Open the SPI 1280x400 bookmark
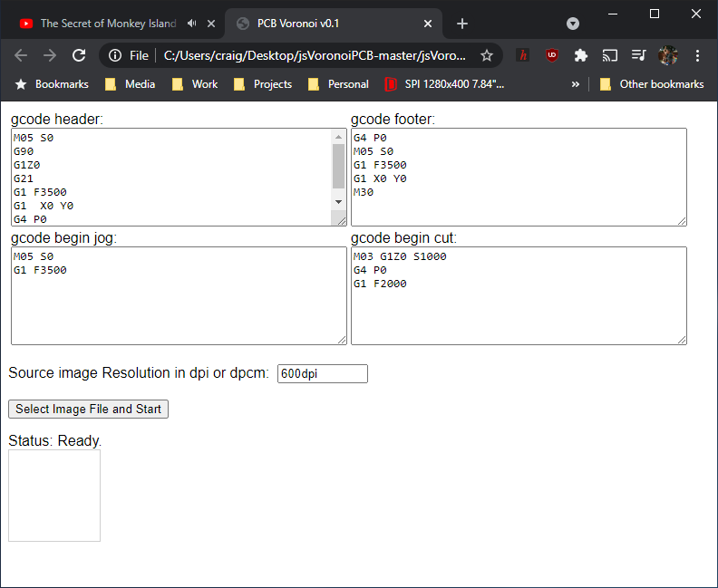 tap(444, 84)
